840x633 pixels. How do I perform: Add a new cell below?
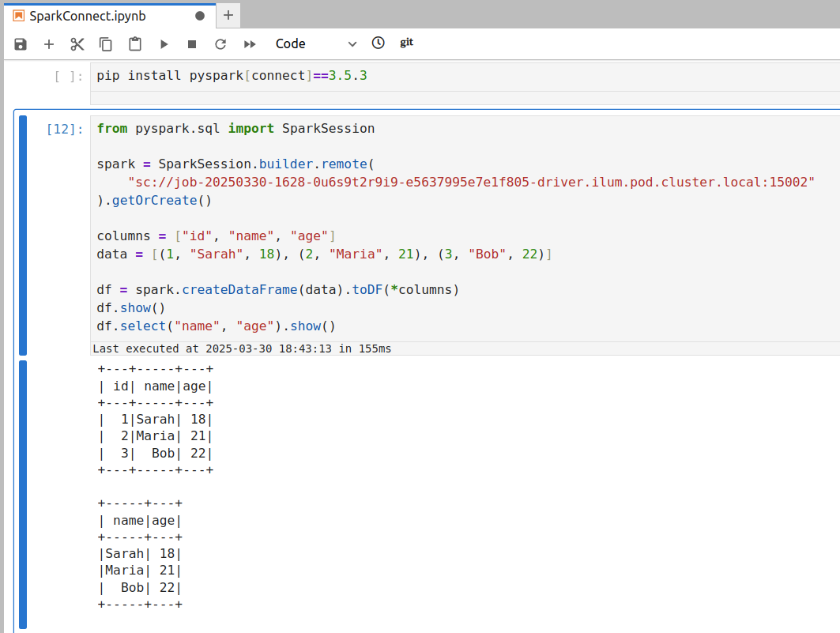coord(48,43)
